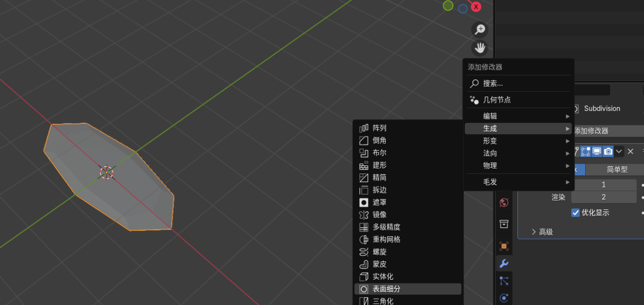The height and width of the screenshot is (305, 644).
Task: Select 表面细分 from the generate list
Action: coord(408,289)
